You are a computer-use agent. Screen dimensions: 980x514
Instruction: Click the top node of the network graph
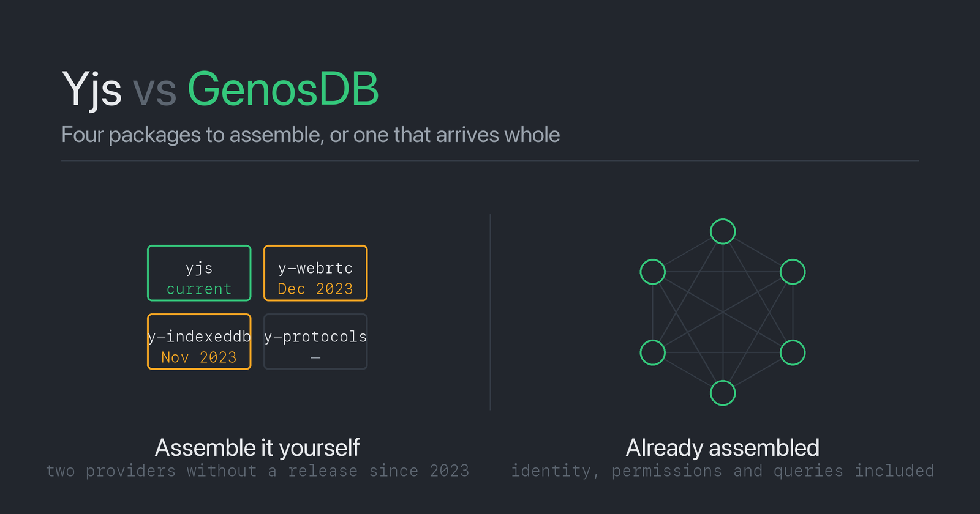point(723,231)
